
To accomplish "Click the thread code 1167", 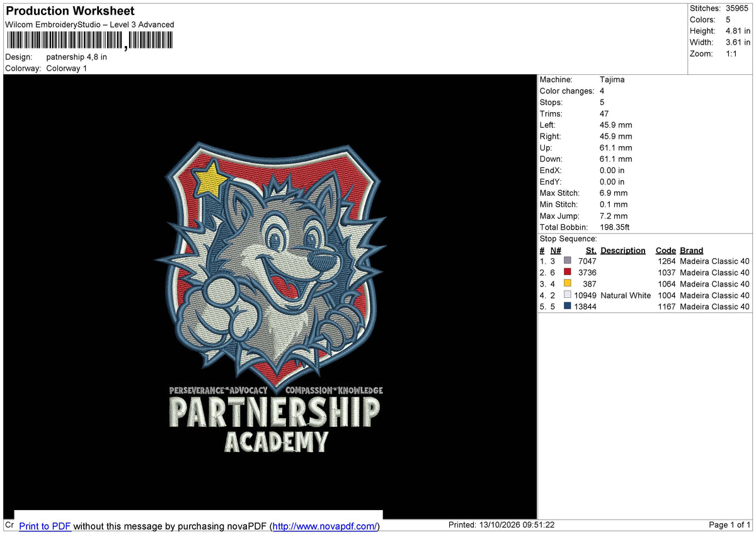I will [667, 306].
